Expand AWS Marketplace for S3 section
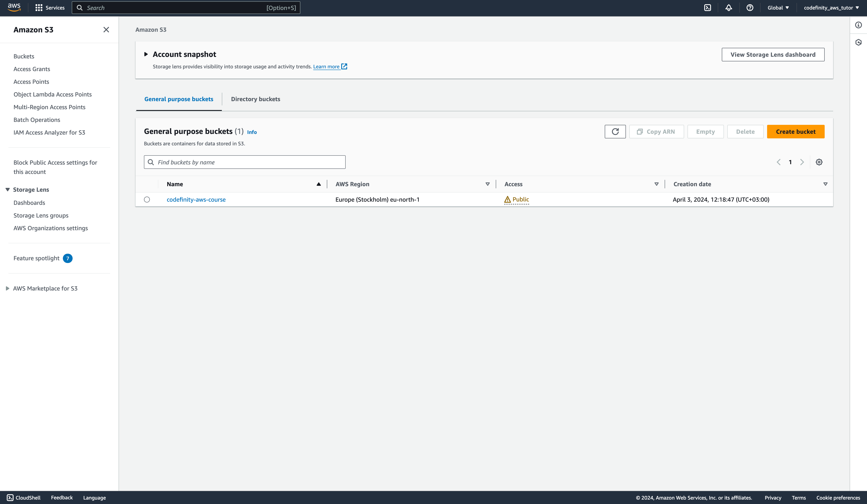Image resolution: width=867 pixels, height=504 pixels. [x=8, y=288]
